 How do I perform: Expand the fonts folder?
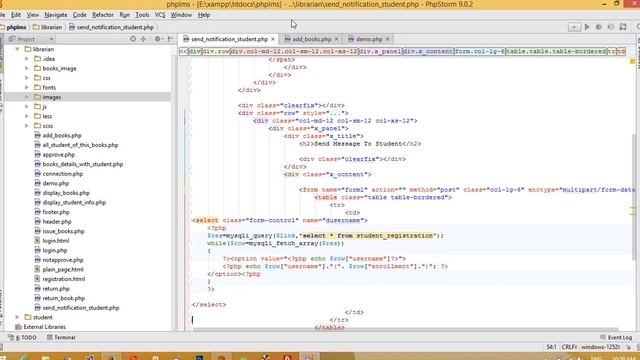[27, 87]
